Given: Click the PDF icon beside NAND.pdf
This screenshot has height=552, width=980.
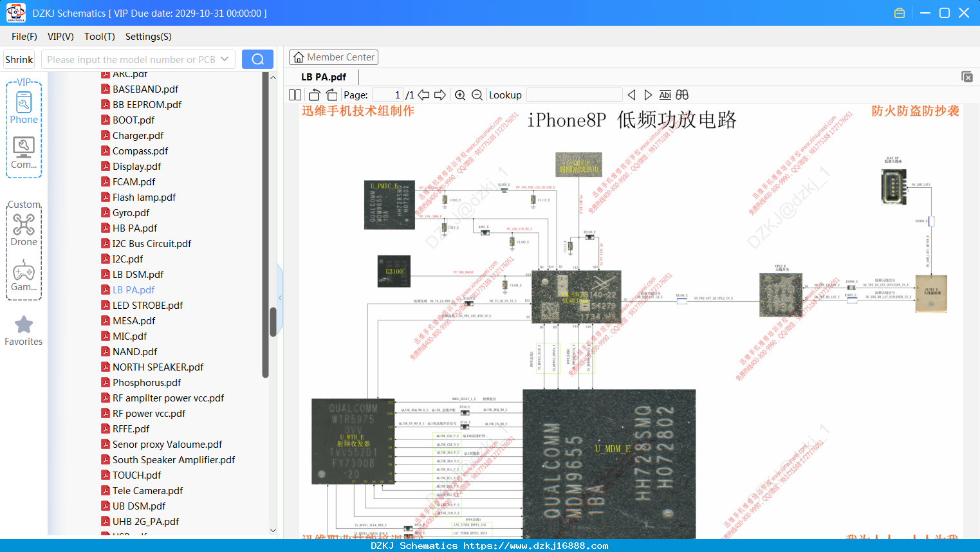Looking at the screenshot, I should 106,351.
